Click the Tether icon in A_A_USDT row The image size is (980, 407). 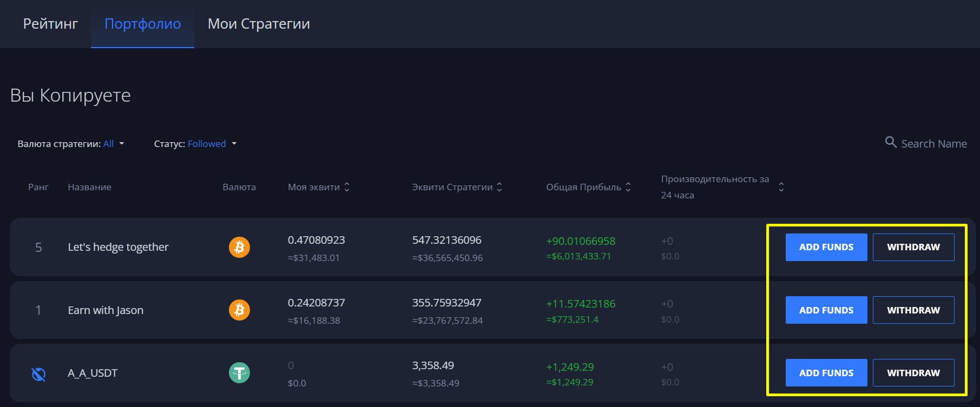[239, 373]
